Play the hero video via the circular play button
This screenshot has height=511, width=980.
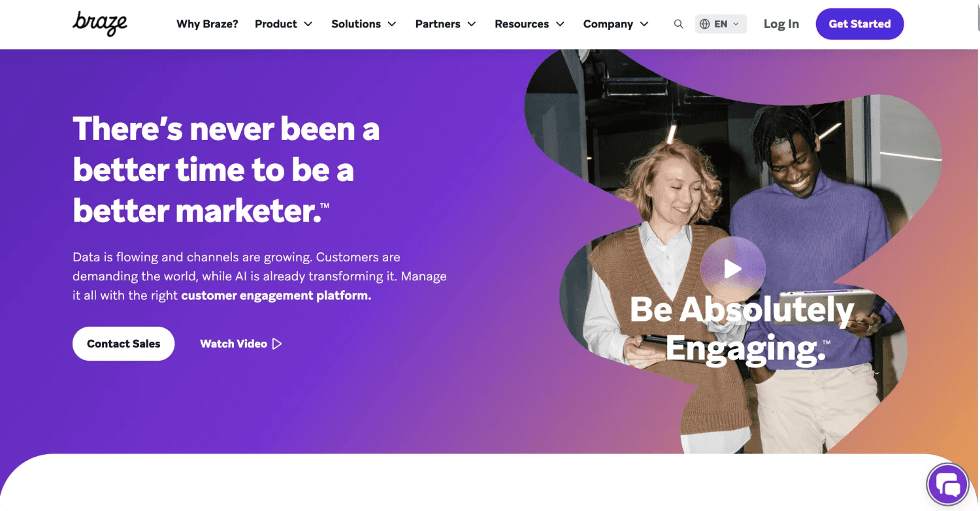733,268
